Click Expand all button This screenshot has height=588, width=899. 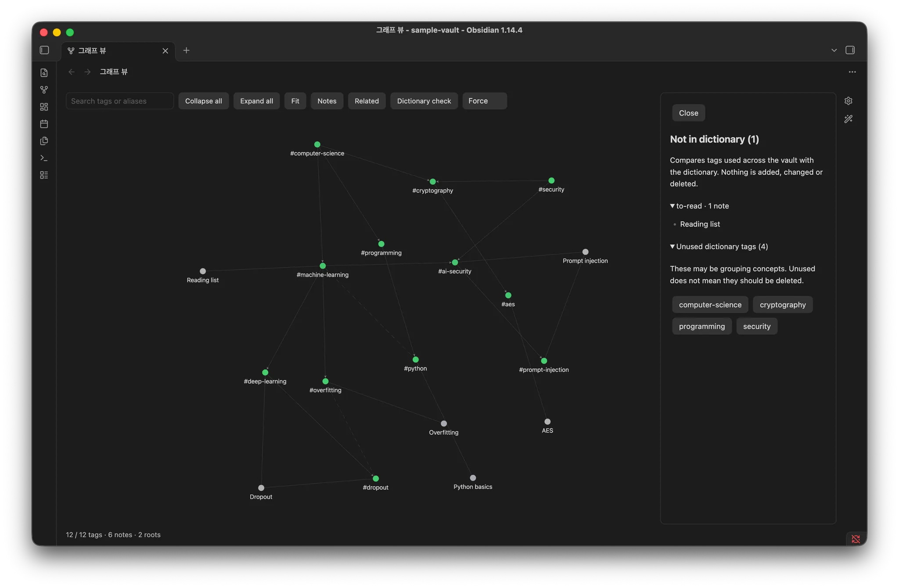[256, 101]
